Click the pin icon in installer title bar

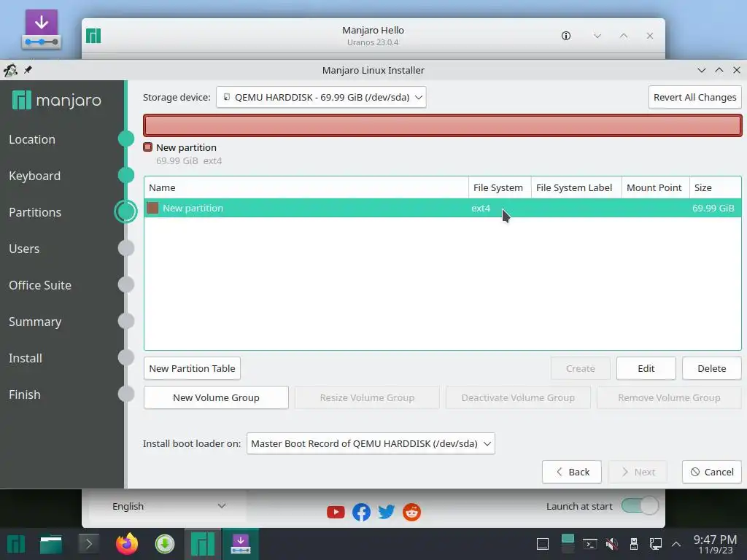[28, 70]
